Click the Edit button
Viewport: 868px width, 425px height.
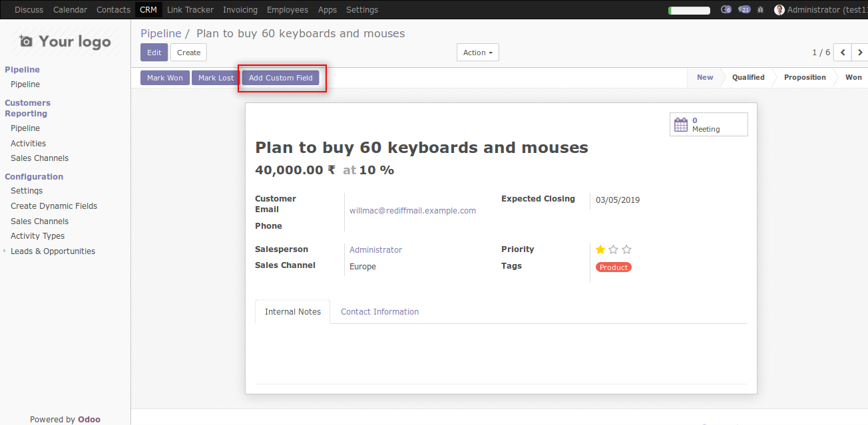pos(154,53)
